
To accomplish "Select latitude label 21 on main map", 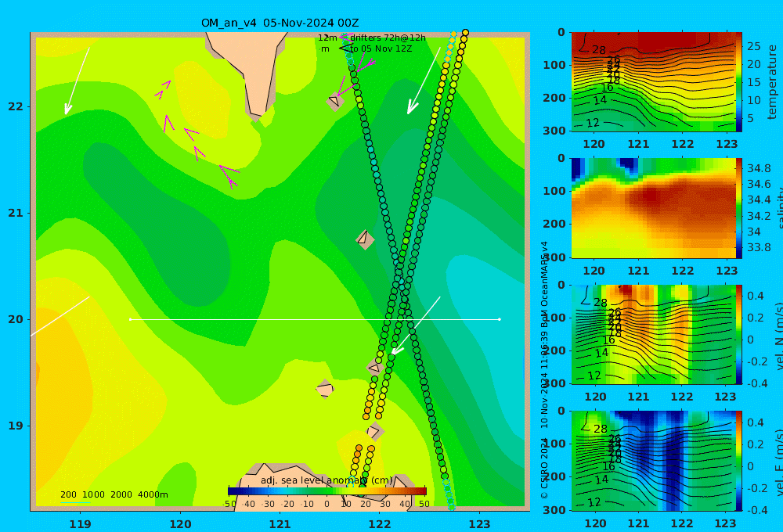I will click(16, 213).
